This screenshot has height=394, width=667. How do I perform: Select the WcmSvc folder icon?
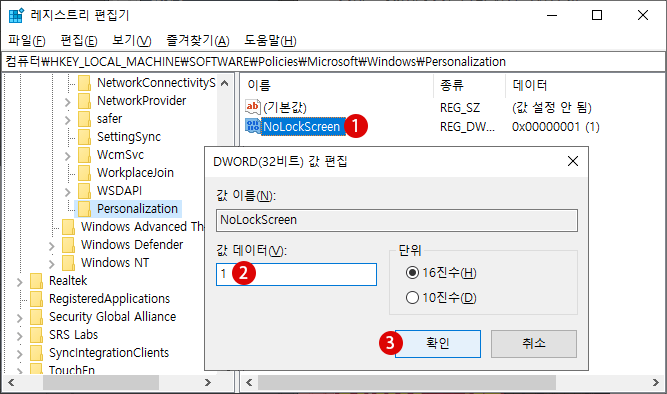[84, 155]
